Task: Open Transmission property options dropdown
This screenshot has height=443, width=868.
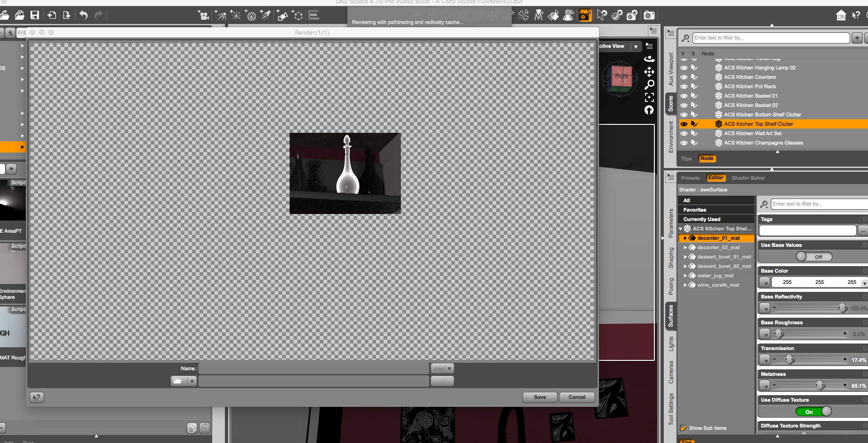Action: point(765,359)
